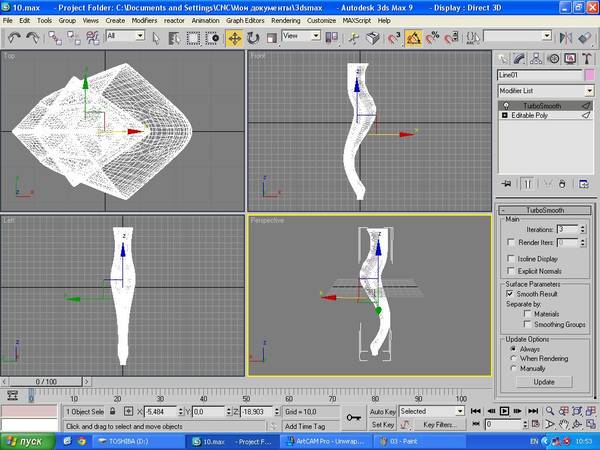The height and width of the screenshot is (450, 600).
Task: Open the Modifiers menu
Action: click(x=144, y=20)
